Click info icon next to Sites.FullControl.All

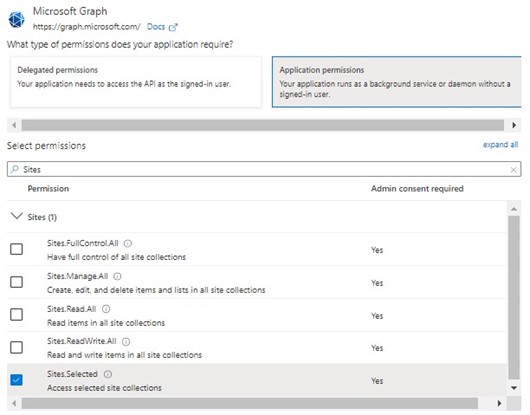[x=128, y=243]
